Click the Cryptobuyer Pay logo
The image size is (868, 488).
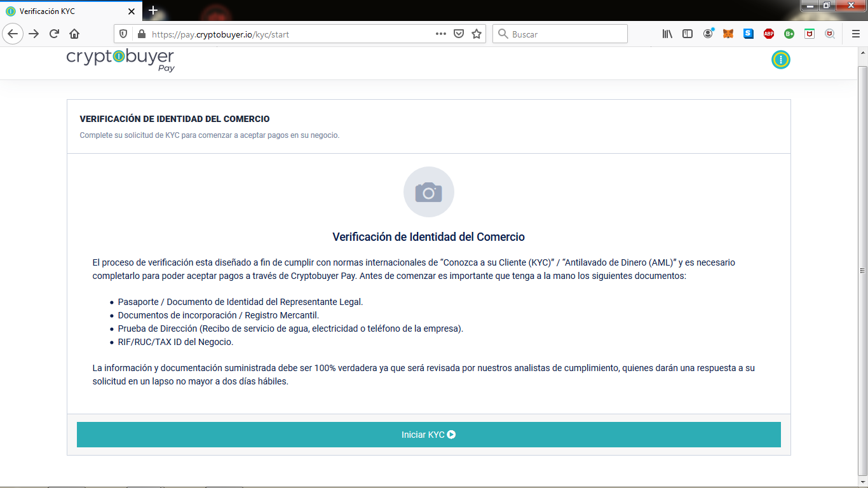point(120,60)
